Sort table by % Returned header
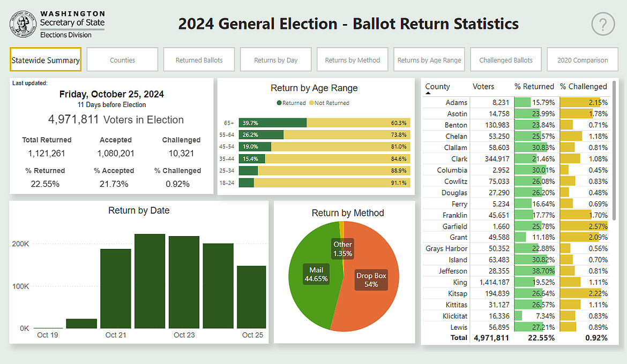The image size is (627, 364). click(x=534, y=86)
